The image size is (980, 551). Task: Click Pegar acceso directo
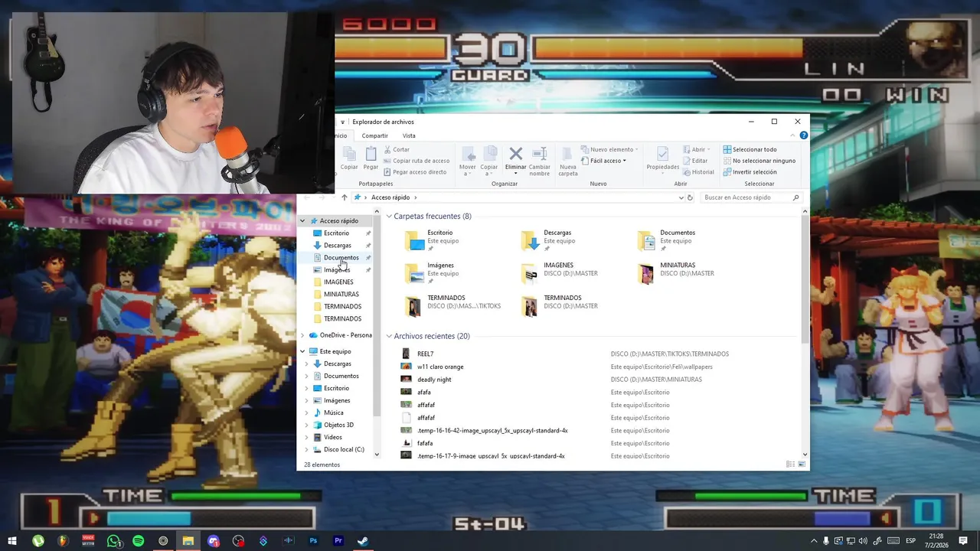[x=415, y=172]
